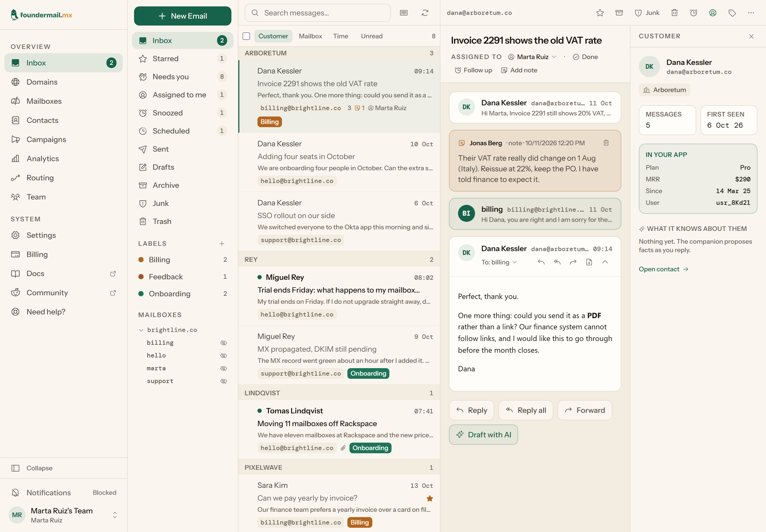Open the more options ellipsis menu

click(751, 13)
